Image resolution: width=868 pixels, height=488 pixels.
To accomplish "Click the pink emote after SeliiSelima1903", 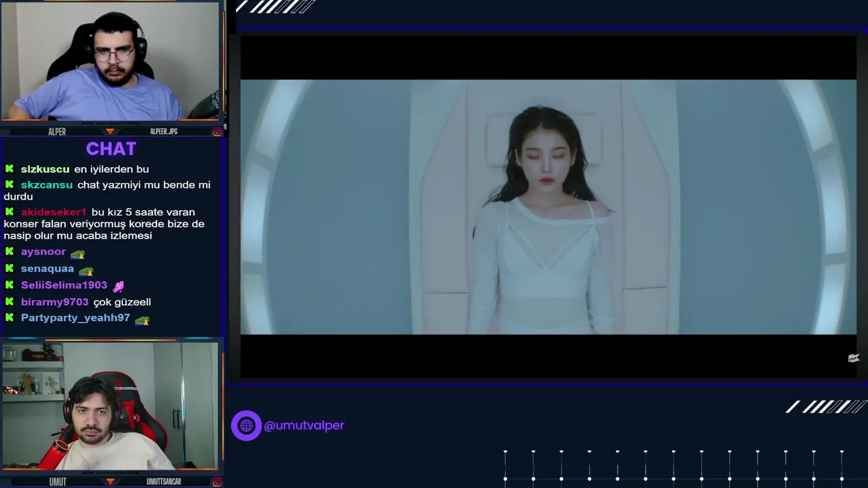I will coord(118,287).
